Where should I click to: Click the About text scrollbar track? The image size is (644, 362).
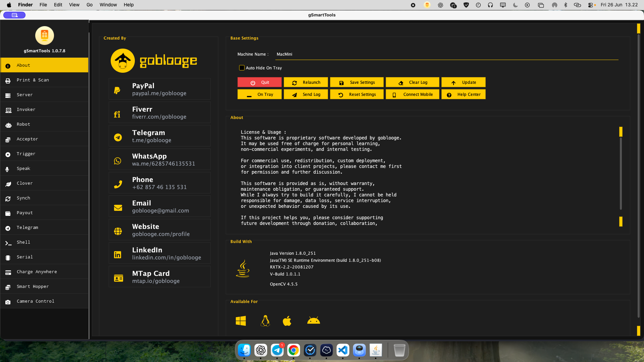621,173
